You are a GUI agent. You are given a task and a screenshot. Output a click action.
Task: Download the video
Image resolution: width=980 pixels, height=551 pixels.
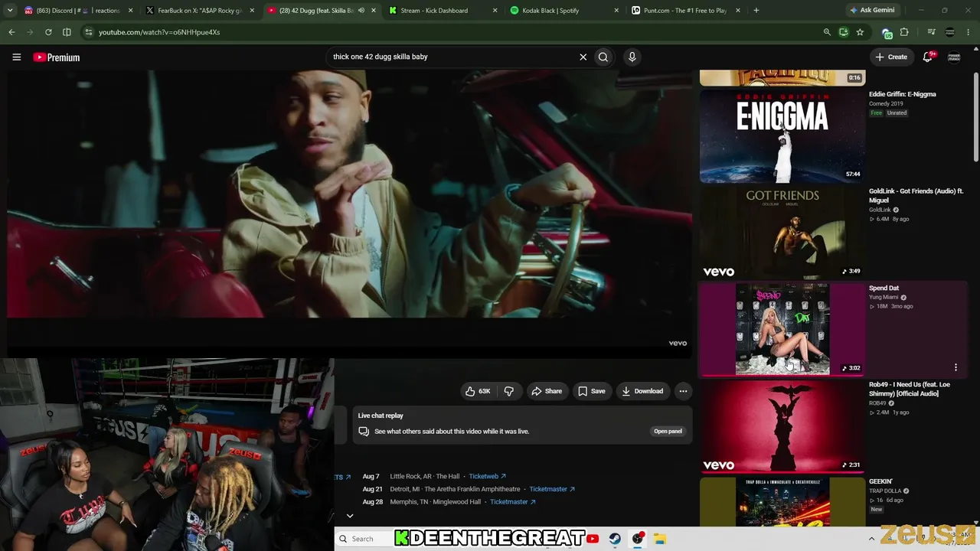(642, 391)
